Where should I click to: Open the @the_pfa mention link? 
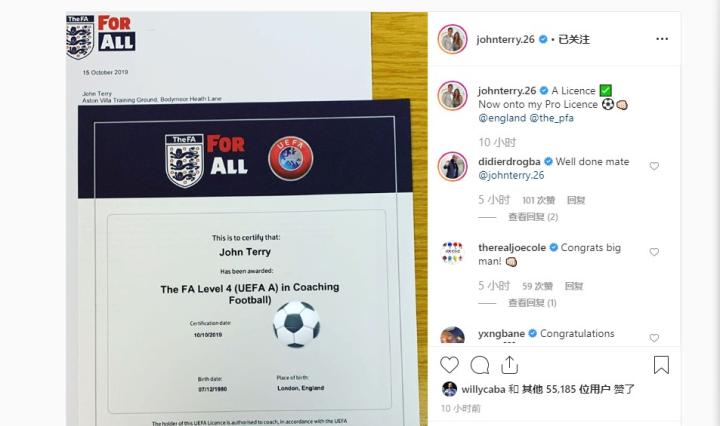tap(551, 118)
